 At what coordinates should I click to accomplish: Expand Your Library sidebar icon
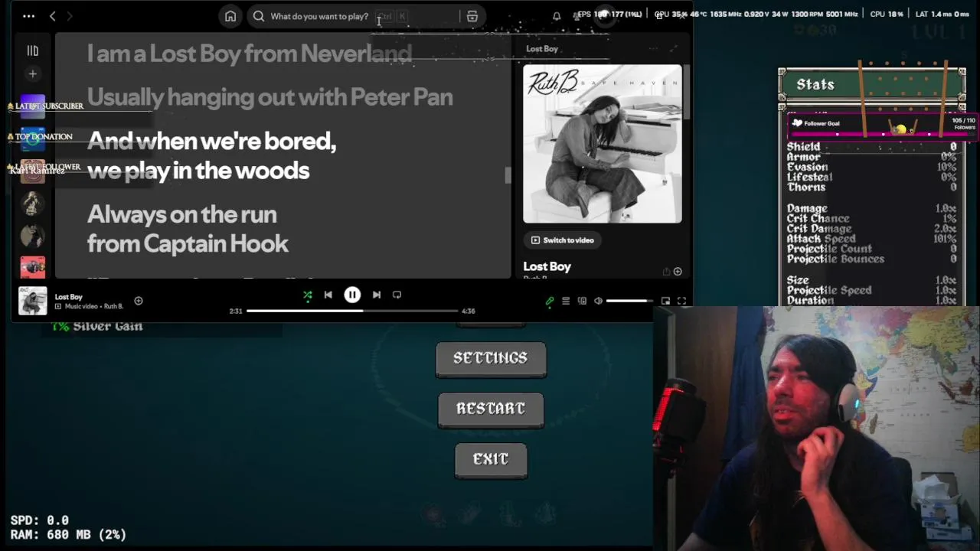[x=33, y=51]
